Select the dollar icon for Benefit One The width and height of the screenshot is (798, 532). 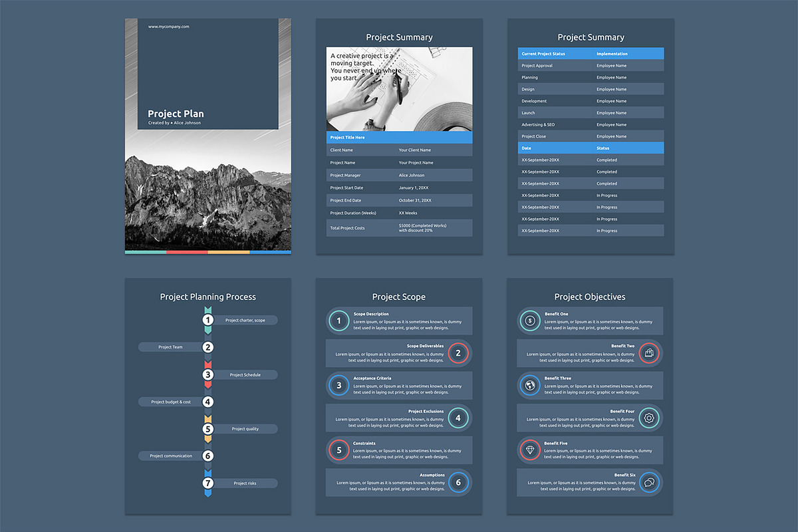pyautogui.click(x=529, y=321)
